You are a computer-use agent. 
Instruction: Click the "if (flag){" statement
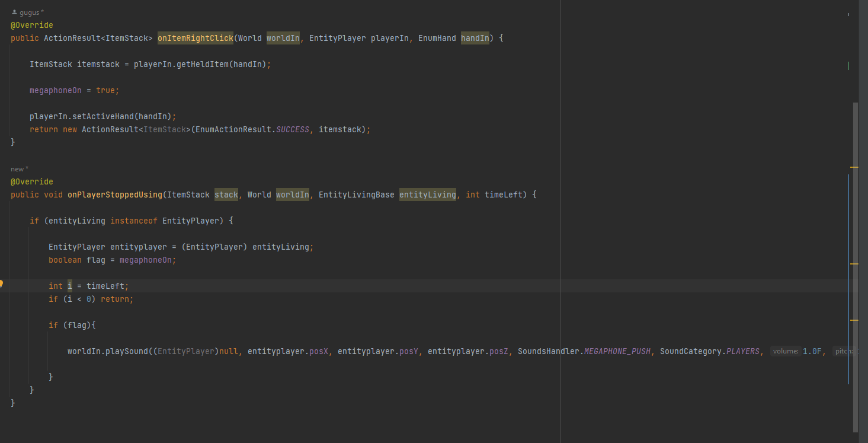[72, 325]
